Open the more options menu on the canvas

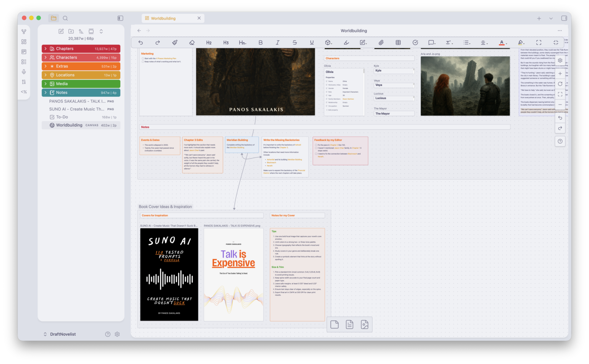pos(559,30)
